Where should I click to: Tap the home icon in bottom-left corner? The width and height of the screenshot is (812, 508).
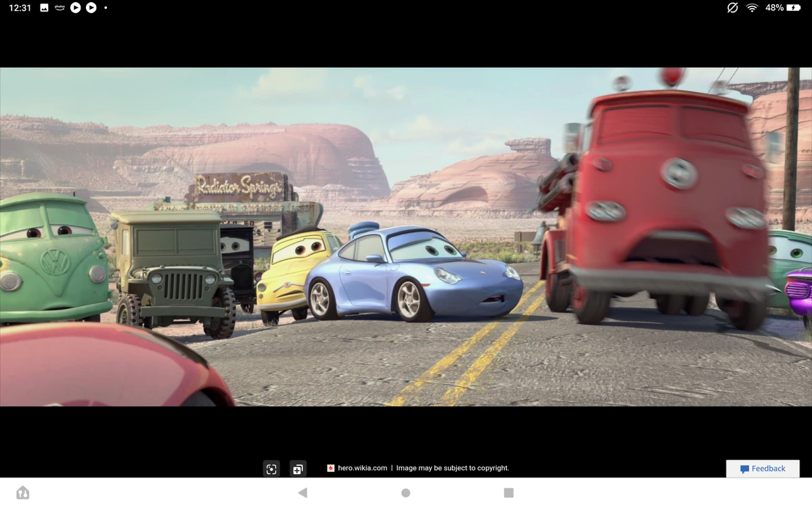22,493
